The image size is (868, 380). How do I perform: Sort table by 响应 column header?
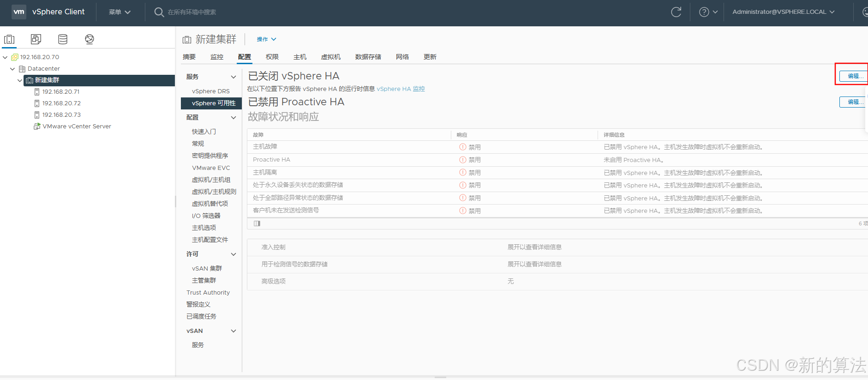(462, 135)
